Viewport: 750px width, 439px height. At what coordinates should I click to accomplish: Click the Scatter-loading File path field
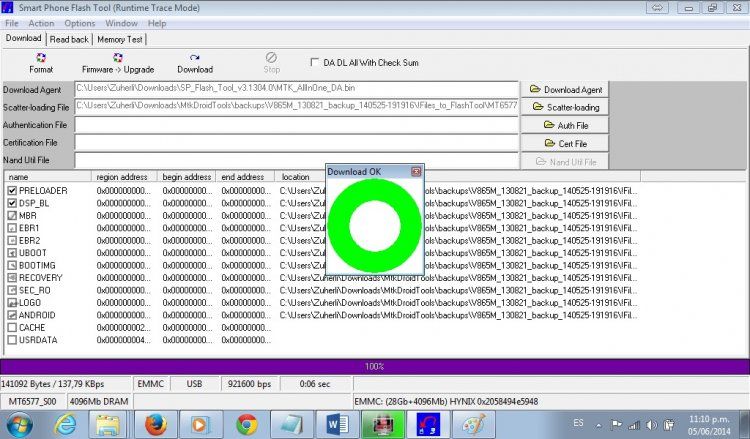(297, 107)
